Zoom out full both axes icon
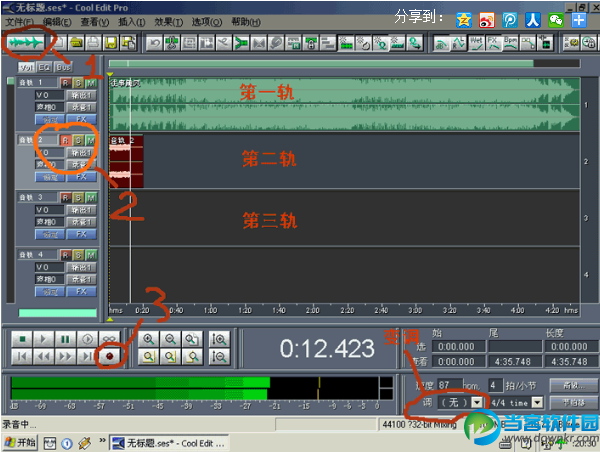Image resolution: width=600 pixels, height=452 pixels. click(192, 339)
